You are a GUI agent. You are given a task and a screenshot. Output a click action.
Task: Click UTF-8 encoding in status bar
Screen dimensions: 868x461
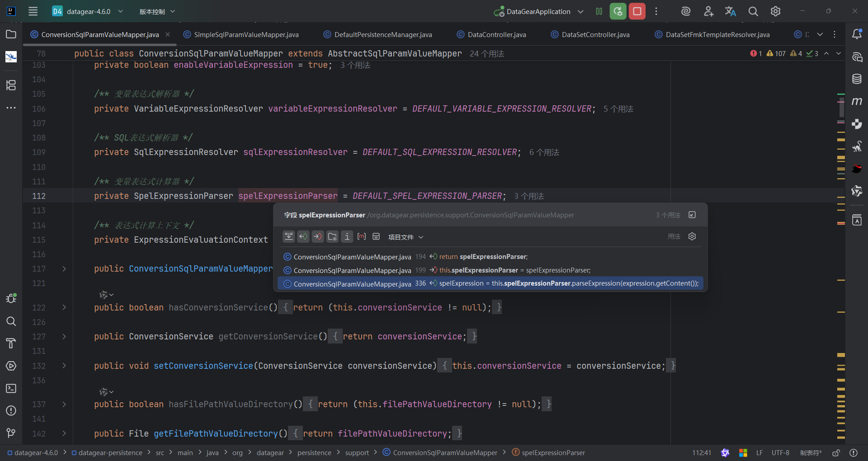tap(780, 452)
